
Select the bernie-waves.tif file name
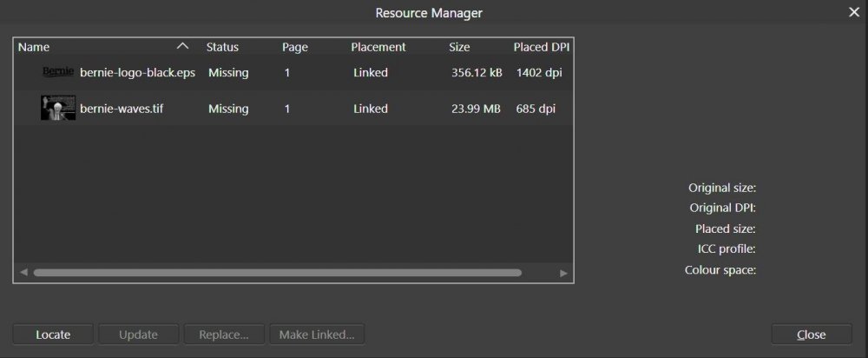click(122, 109)
